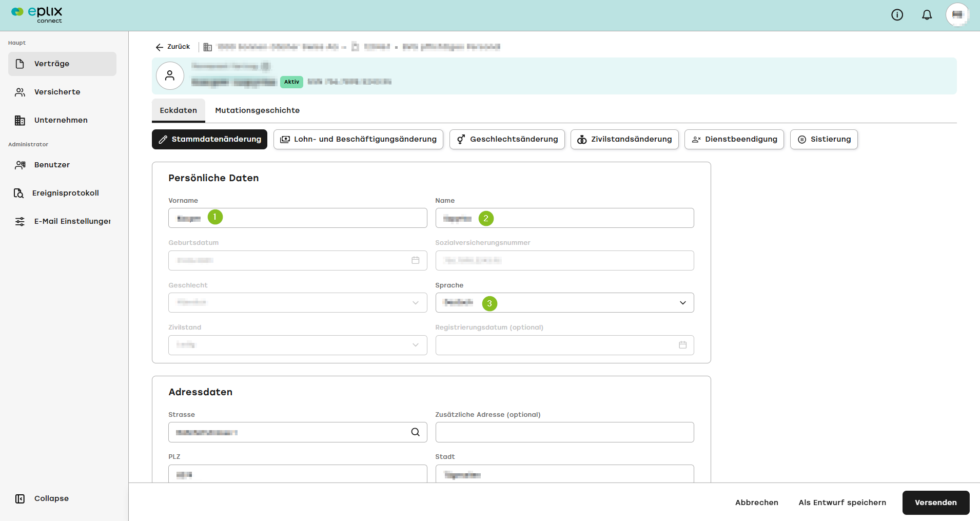Screen dimensions: 980x521
Task: Open the Geburtsdatum calendar icon
Action: pos(416,260)
